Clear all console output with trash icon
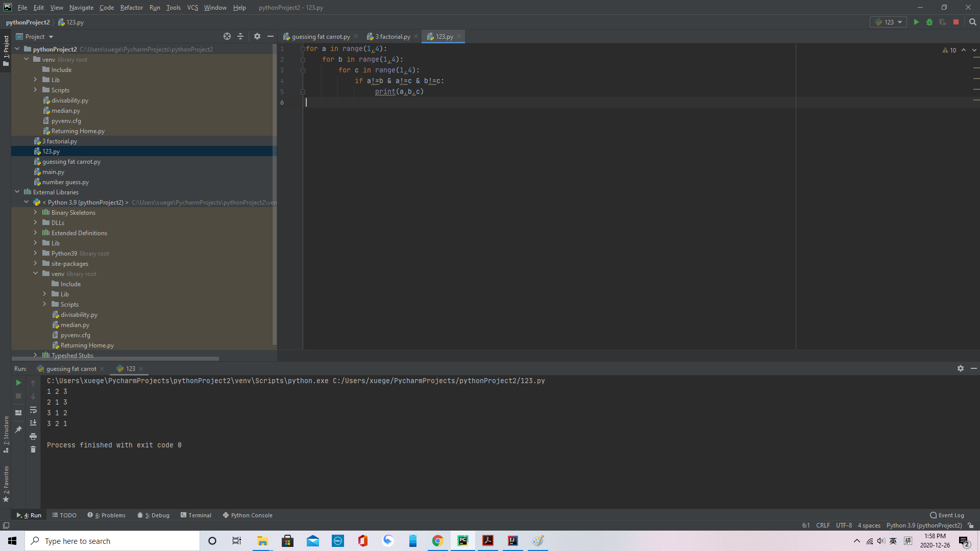Image resolution: width=980 pixels, height=551 pixels. pyautogui.click(x=33, y=449)
